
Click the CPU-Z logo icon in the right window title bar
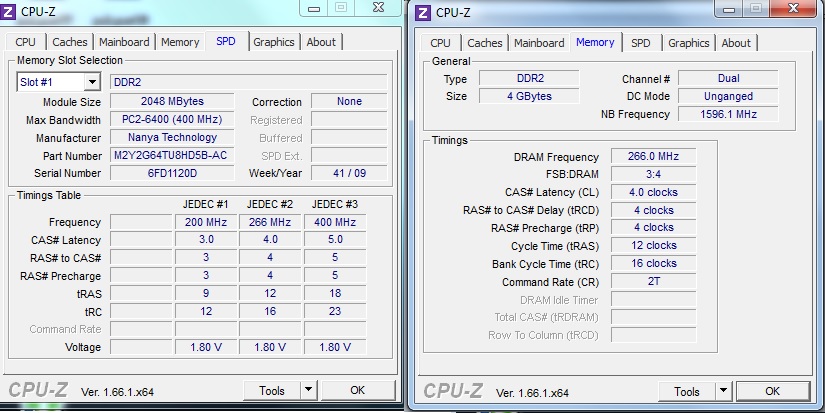point(422,13)
